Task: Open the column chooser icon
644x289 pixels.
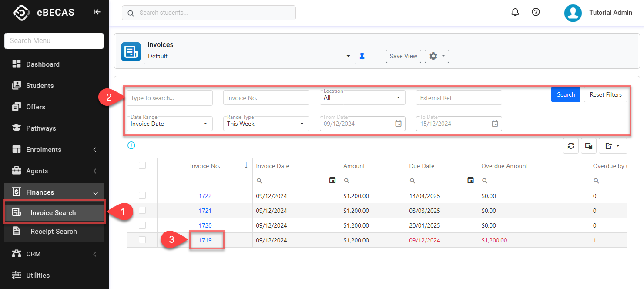Action: click(588, 146)
